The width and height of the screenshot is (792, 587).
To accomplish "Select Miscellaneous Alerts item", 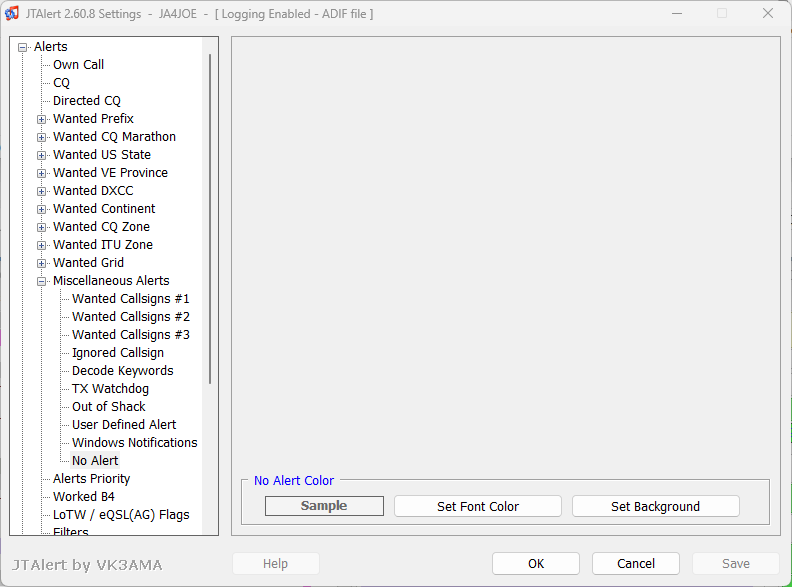I will pos(111,281).
